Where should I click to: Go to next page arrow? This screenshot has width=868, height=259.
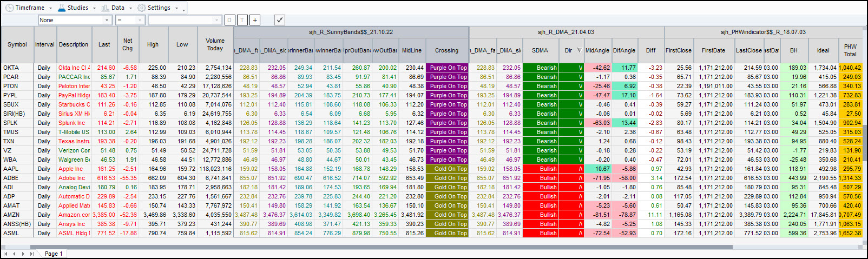pyautogui.click(x=23, y=254)
